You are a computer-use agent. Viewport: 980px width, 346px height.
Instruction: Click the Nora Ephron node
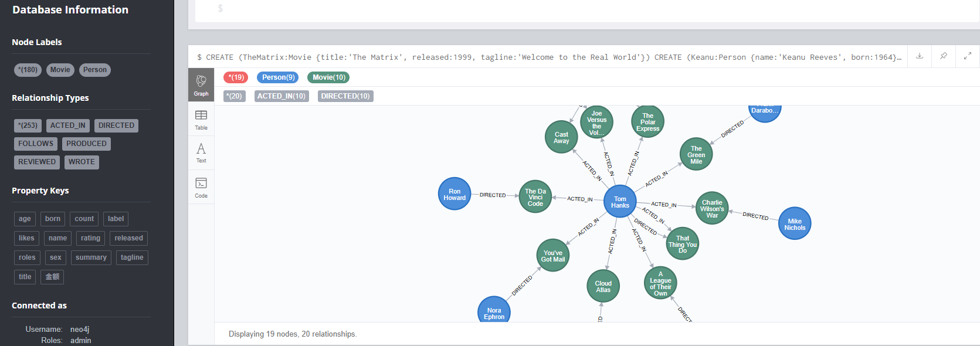494,310
